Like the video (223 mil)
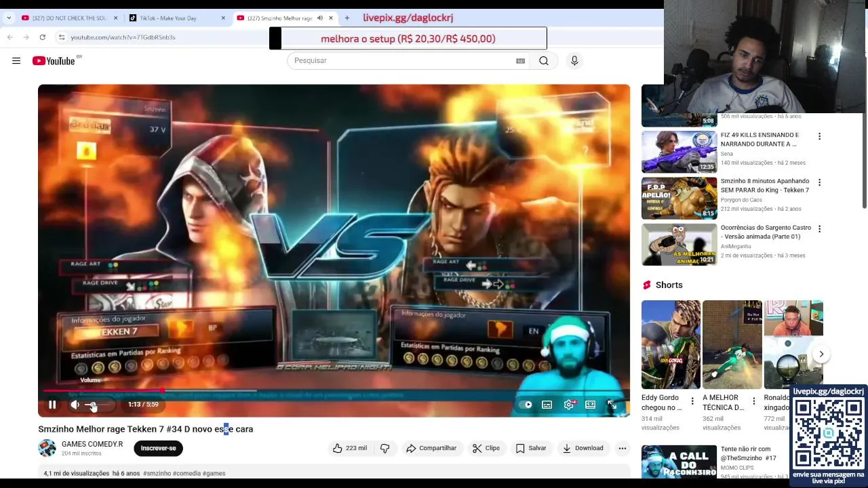Image resolution: width=868 pixels, height=488 pixels. click(350, 448)
